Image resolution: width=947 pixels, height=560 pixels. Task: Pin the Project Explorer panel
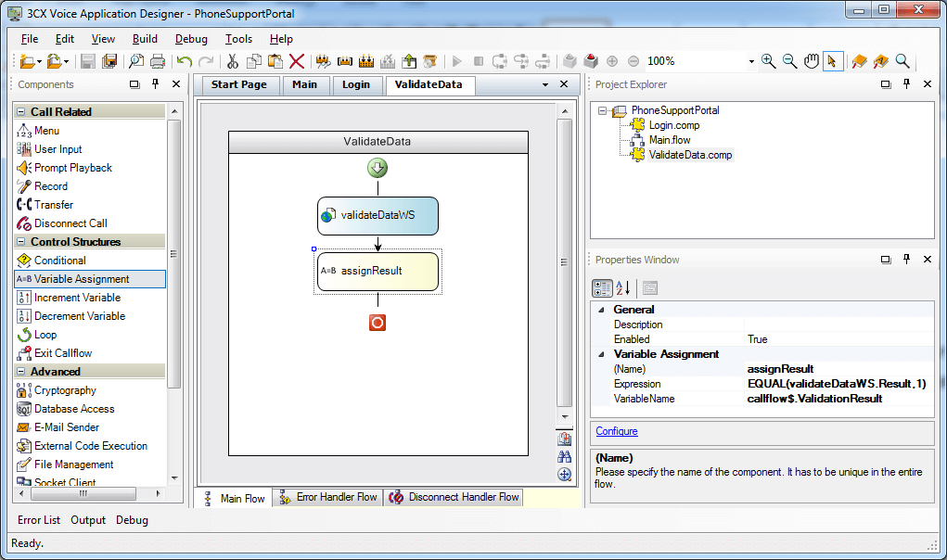[906, 83]
